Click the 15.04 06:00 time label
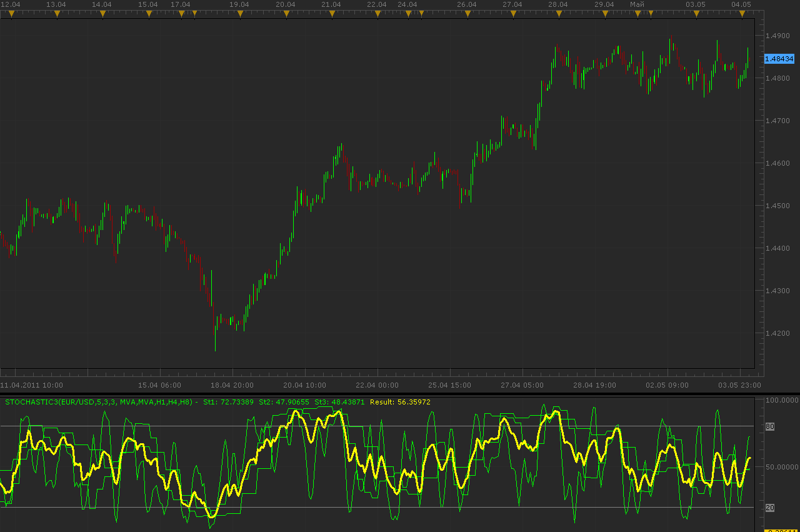 click(x=159, y=385)
